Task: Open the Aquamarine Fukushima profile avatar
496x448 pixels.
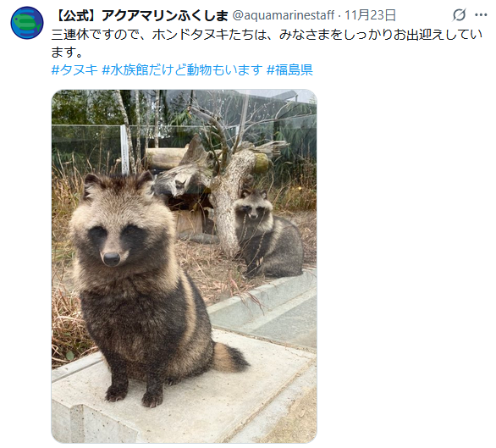Action: coord(27,23)
